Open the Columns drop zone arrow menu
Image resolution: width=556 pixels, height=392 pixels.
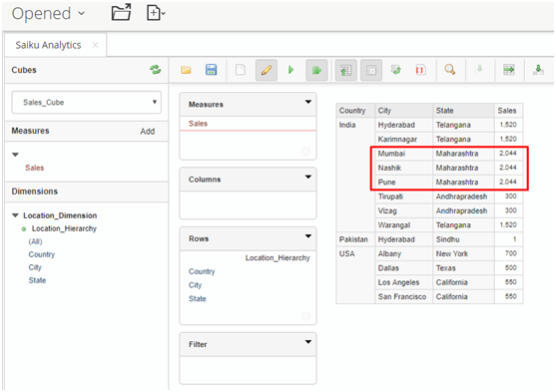308,177
